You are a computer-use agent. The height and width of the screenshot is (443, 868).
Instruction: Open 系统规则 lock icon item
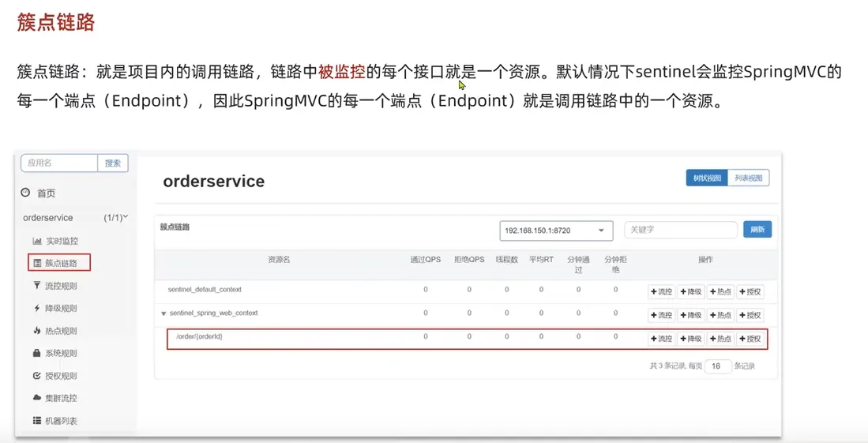tap(37, 353)
